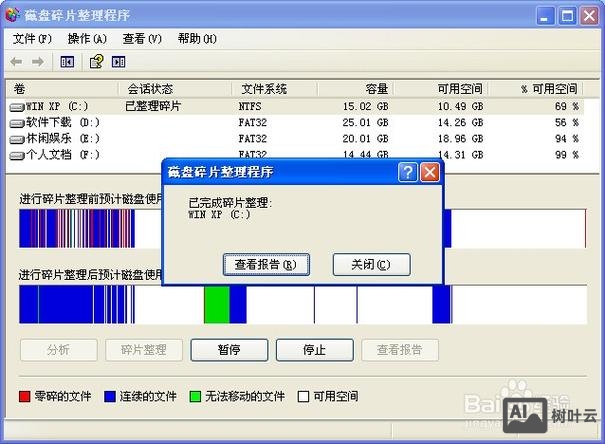Screen dimensions: 605x444
Task: Click the white 可用空间 legend swatch
Action: (304, 397)
